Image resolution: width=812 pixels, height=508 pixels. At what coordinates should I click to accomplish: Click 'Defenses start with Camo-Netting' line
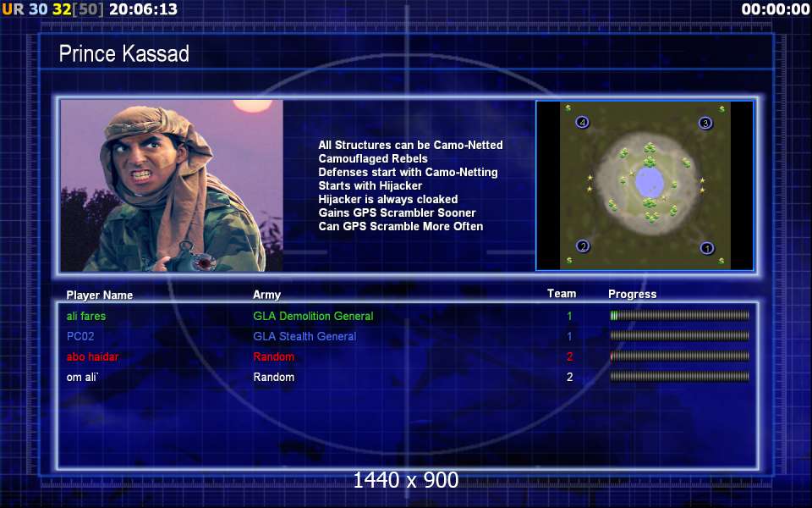point(408,172)
